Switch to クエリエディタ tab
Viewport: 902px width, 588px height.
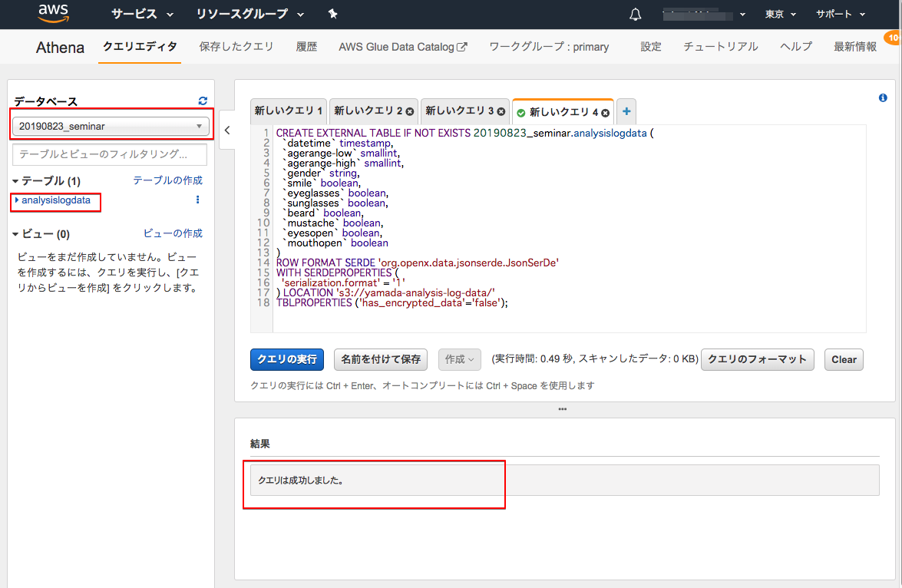pyautogui.click(x=140, y=47)
